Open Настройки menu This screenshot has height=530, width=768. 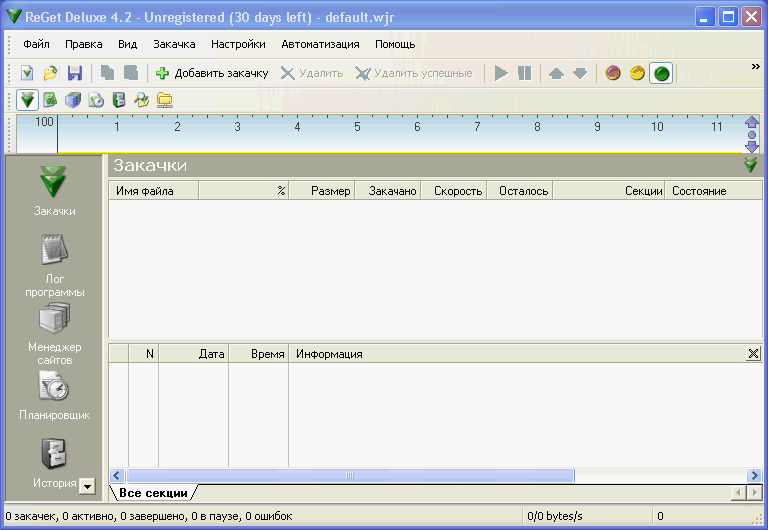(238, 44)
